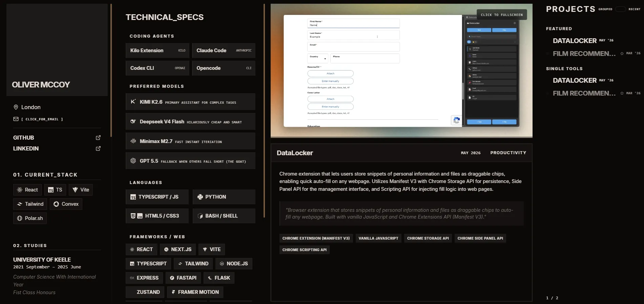Click the Deepseek whale logo icon
This screenshot has height=304, width=644.
click(x=133, y=121)
